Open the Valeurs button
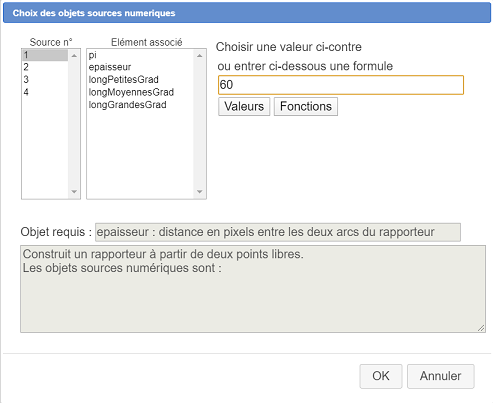The image size is (493, 403). point(244,107)
